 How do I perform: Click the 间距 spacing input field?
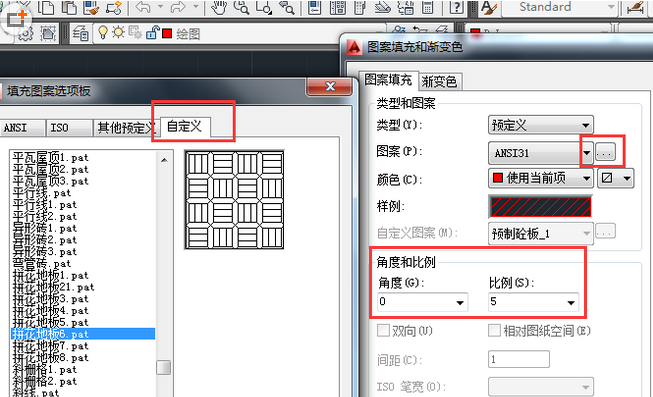tap(518, 359)
